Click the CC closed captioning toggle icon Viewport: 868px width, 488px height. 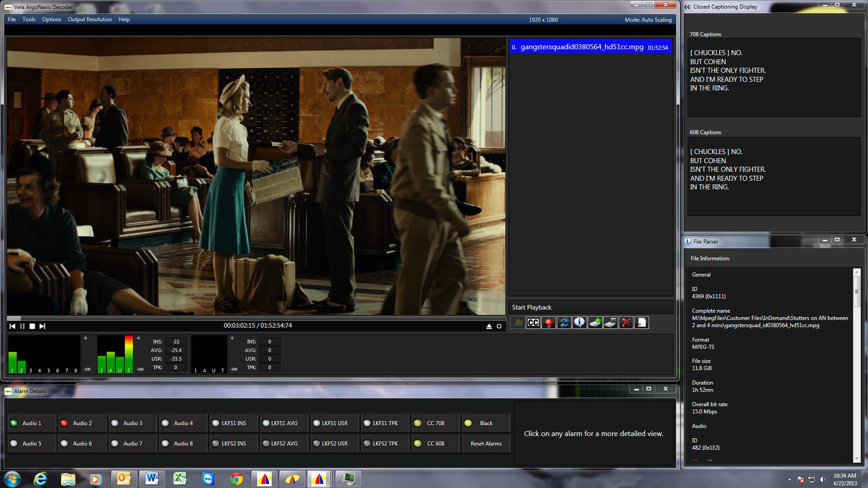(x=533, y=322)
